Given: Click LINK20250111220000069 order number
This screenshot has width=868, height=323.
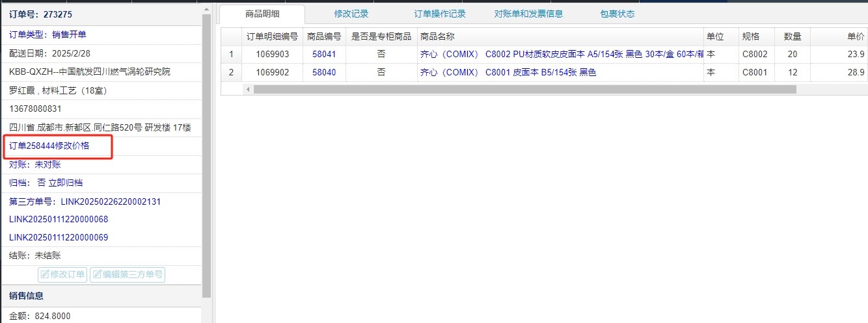Looking at the screenshot, I should click(x=59, y=238).
